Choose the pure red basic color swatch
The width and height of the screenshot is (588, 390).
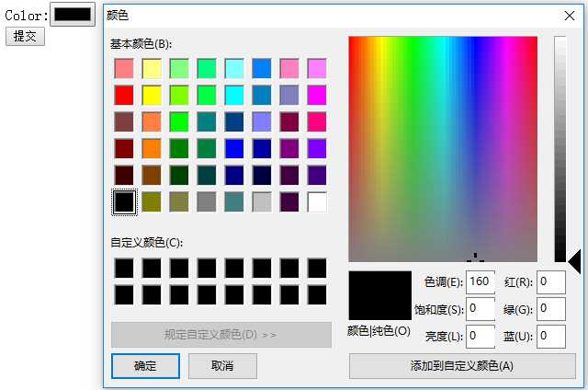(124, 96)
